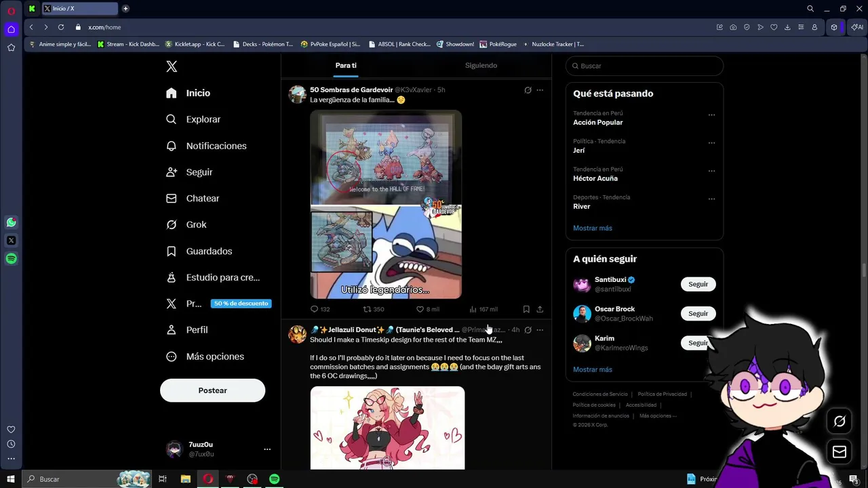Focus the Buscar search field on X
The image size is (868, 488).
tap(644, 66)
